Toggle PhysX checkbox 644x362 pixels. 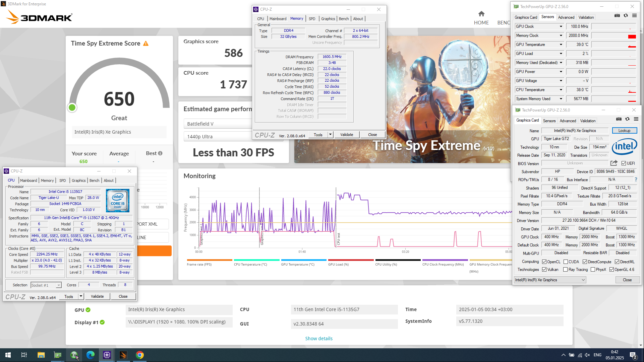[x=593, y=270]
